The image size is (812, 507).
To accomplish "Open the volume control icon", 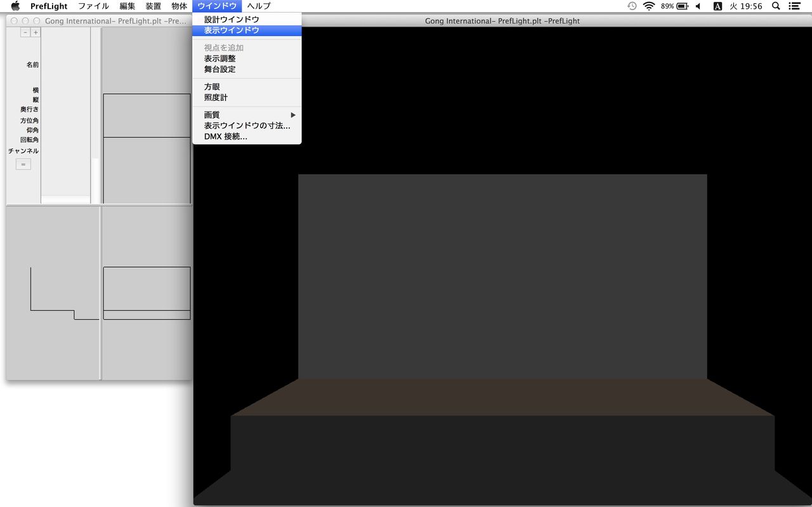I will click(x=698, y=6).
